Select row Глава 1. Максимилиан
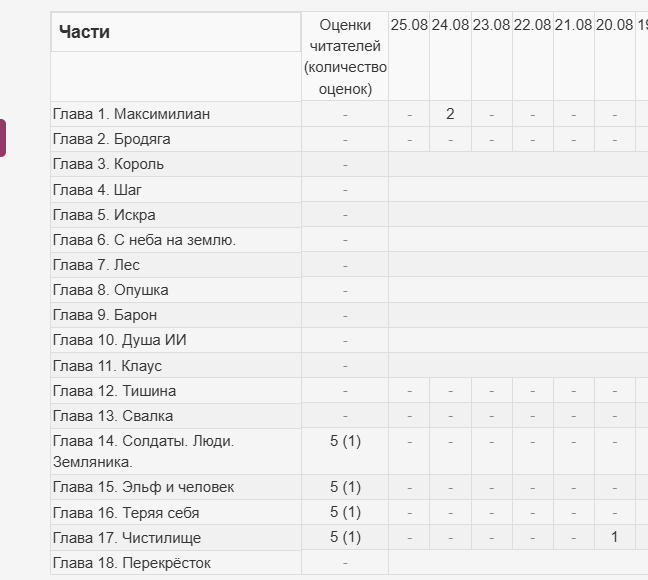Screen dimensions: 648x580 click(349, 114)
